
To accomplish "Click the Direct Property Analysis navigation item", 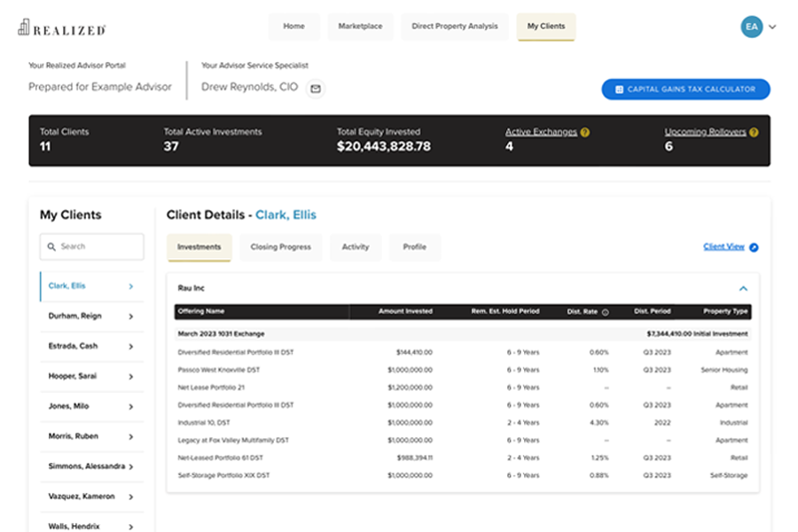I will (x=455, y=27).
